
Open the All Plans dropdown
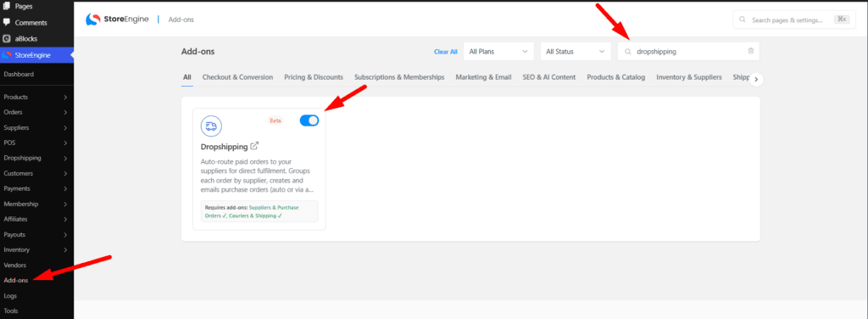pos(498,52)
